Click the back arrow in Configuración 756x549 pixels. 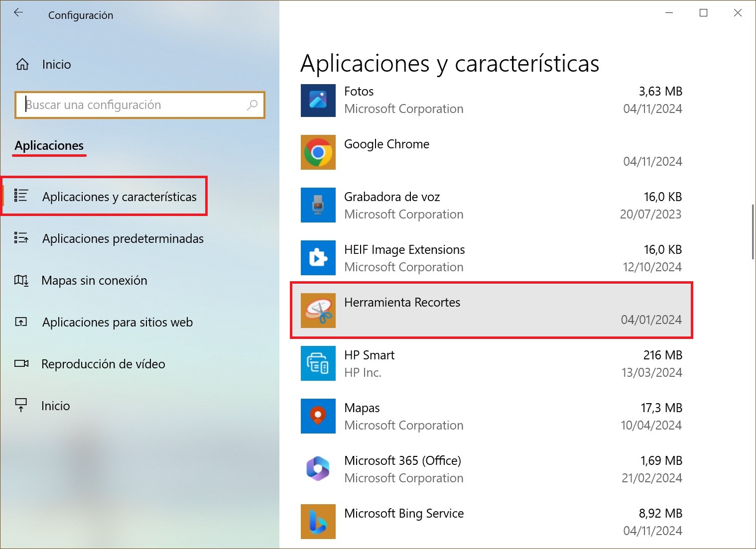pyautogui.click(x=18, y=13)
